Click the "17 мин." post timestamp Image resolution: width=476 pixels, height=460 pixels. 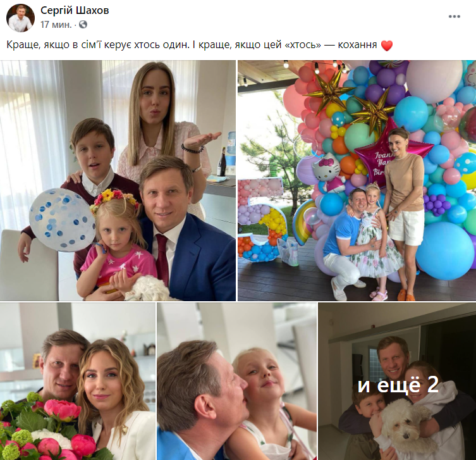tap(56, 24)
